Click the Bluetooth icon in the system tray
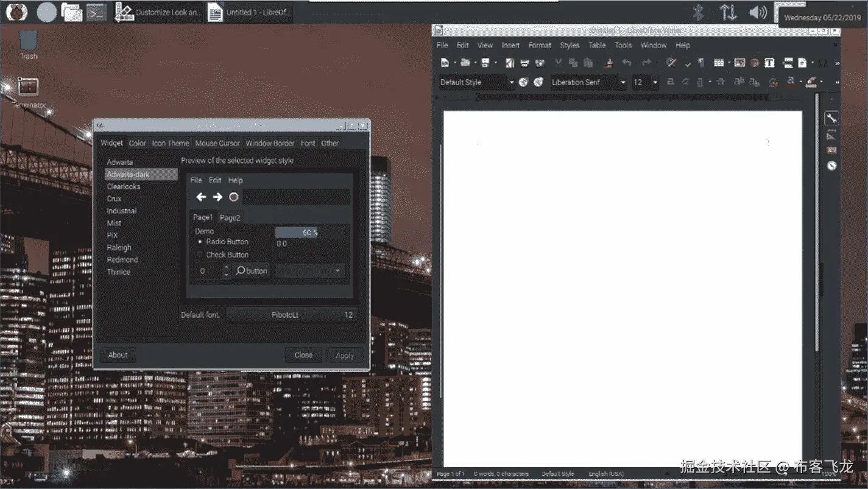The image size is (868, 489). (x=699, y=12)
